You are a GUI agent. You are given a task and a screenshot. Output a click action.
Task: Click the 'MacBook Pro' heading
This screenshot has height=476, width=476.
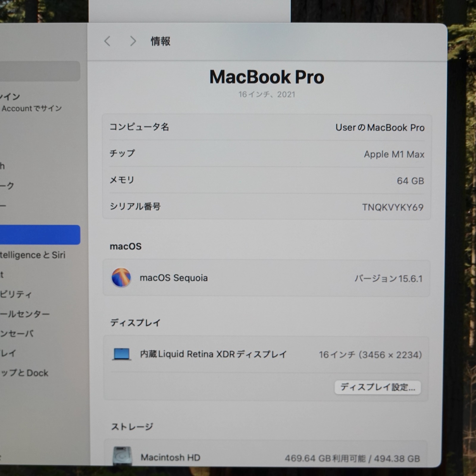click(267, 77)
